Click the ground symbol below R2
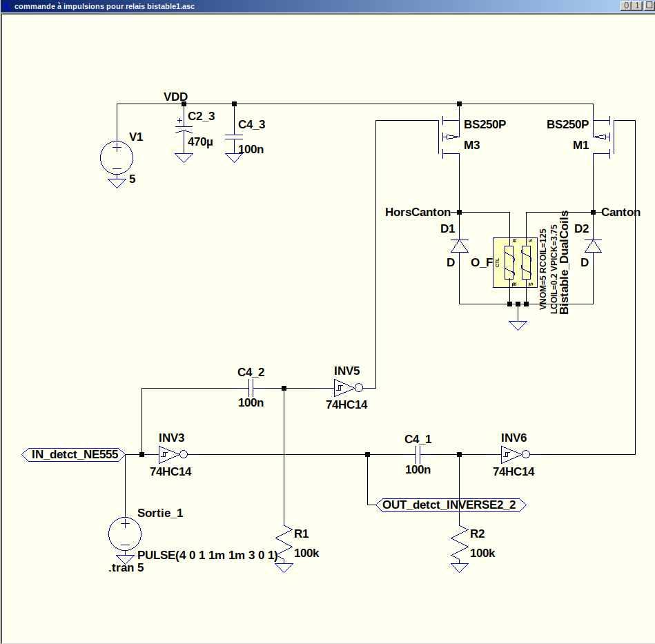 click(460, 567)
